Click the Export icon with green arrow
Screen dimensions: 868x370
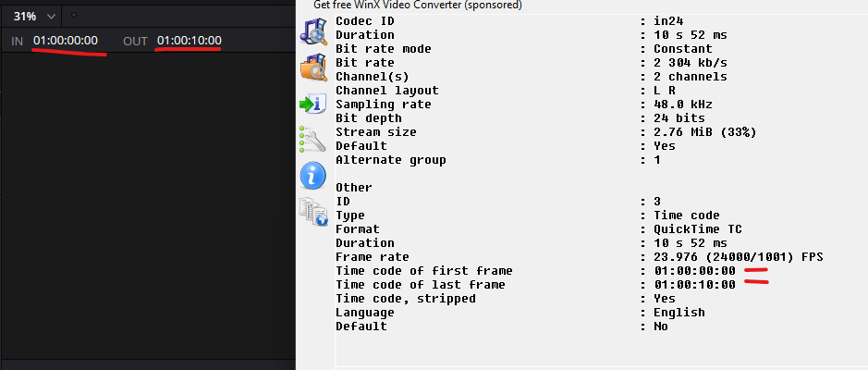point(313,104)
